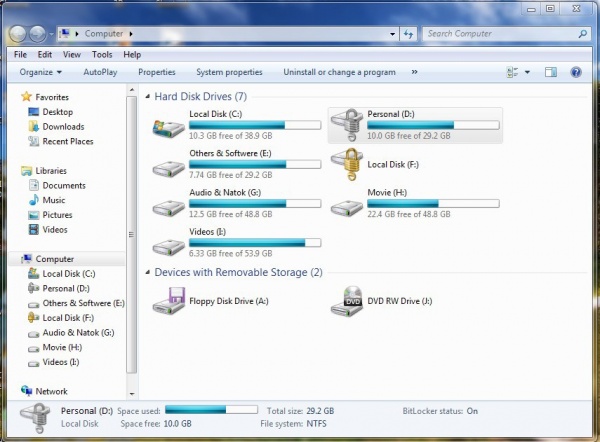Viewport: 600px width, 442px height.
Task: Open the Organize dropdown menu
Action: (41, 72)
